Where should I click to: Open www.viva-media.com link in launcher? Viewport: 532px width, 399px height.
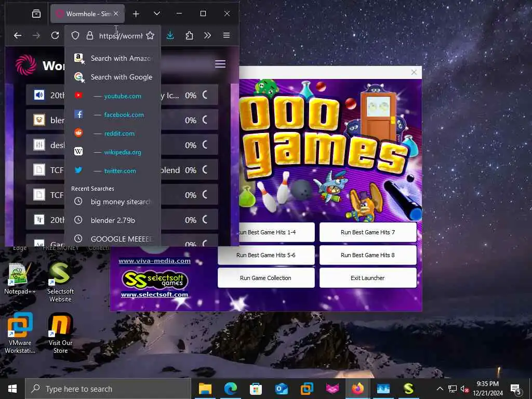coord(154,261)
